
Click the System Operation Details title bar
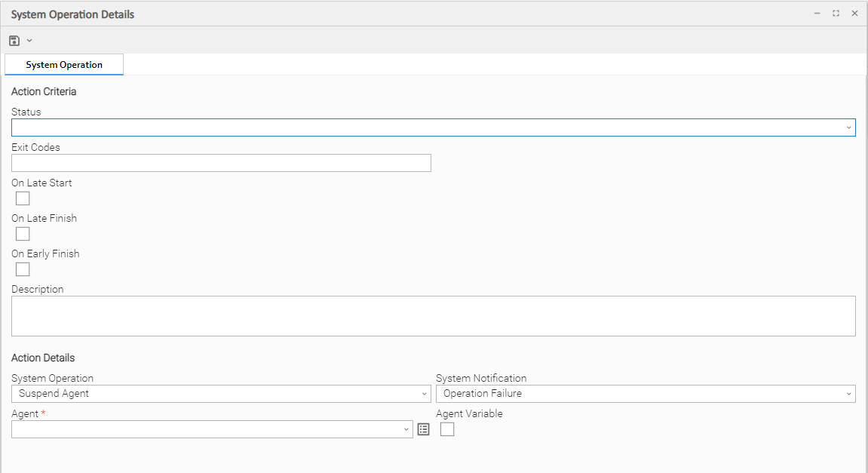pos(377,14)
